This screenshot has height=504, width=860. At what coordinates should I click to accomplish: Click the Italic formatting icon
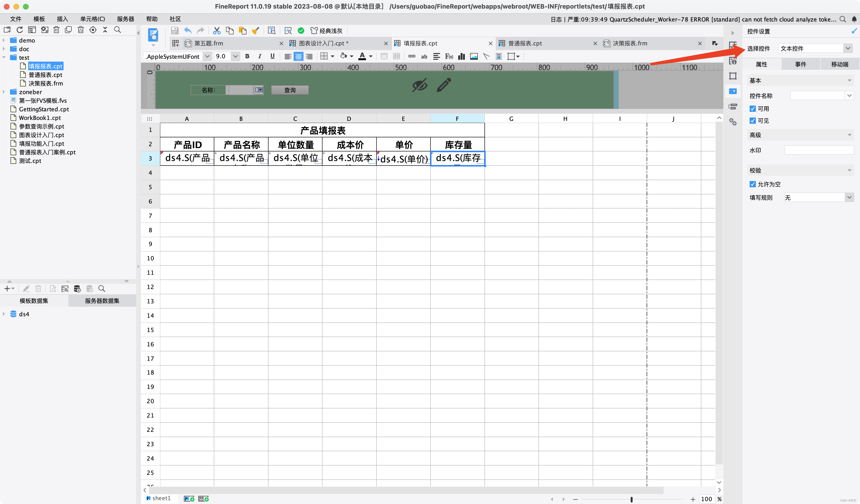point(260,56)
